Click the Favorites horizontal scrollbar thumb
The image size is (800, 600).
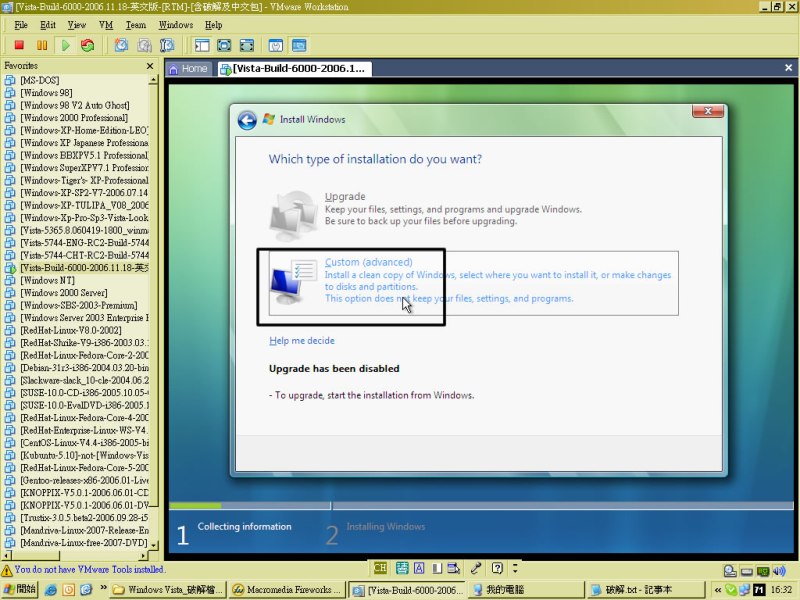pyautogui.click(x=35, y=556)
